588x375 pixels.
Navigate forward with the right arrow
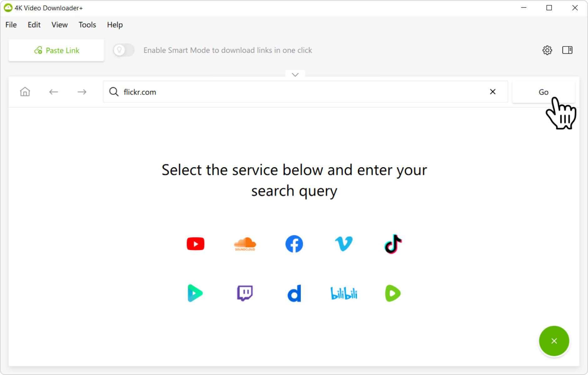click(82, 92)
